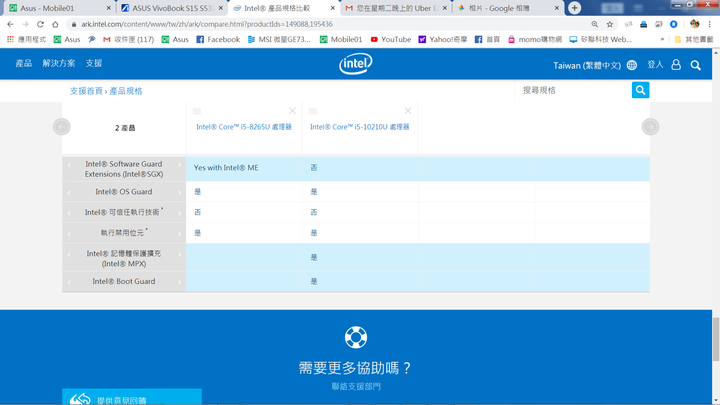720x405 pixels.
Task: Click Intel® Boot Guard row label
Action: click(x=124, y=281)
